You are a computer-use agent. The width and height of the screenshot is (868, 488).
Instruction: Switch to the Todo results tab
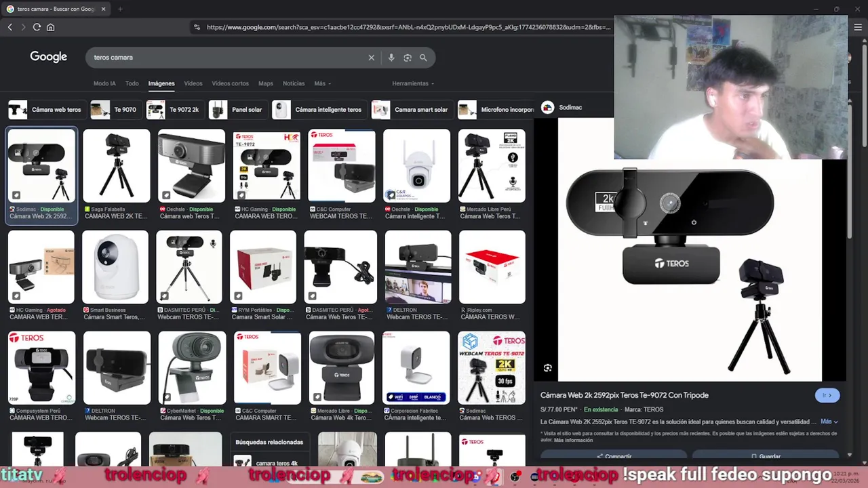tap(132, 83)
